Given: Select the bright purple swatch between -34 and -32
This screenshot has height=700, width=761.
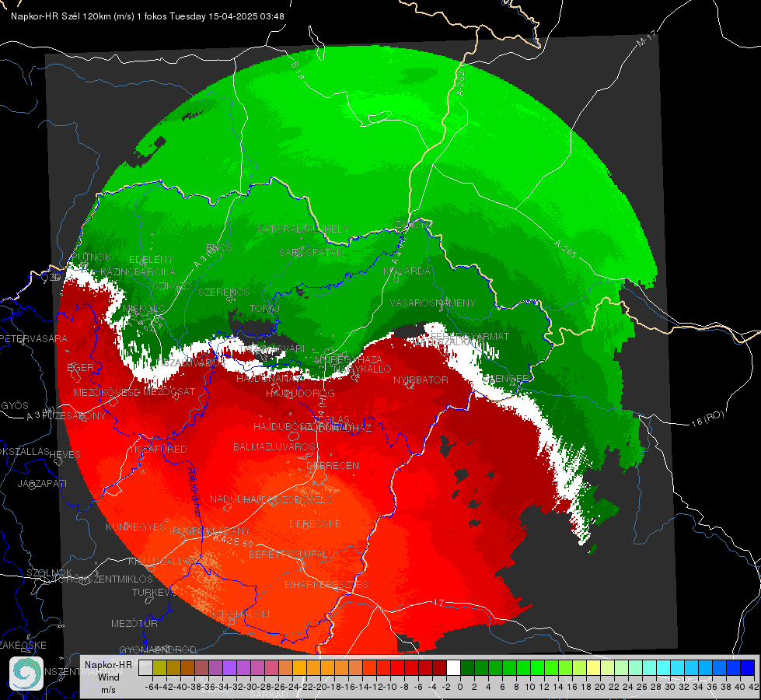Looking at the screenshot, I should click(229, 668).
